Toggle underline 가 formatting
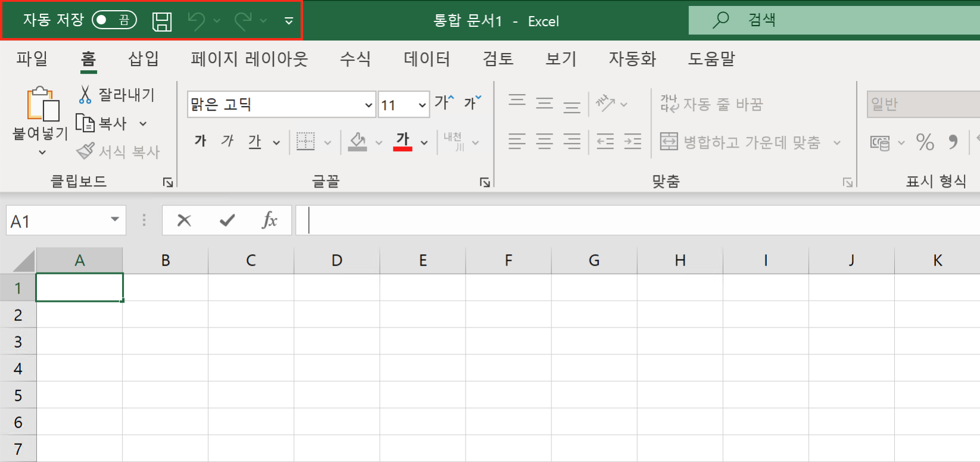Screen dimensions: 980x462 [255, 141]
